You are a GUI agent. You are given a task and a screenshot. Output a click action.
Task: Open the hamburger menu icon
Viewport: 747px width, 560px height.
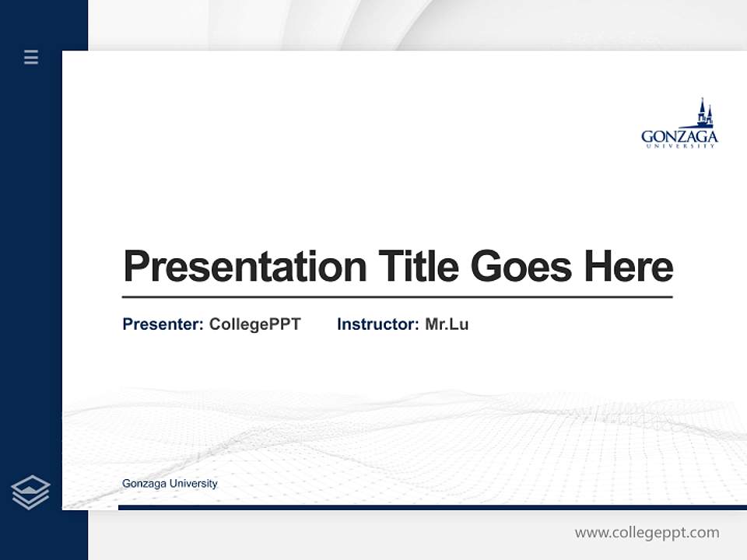click(x=31, y=57)
